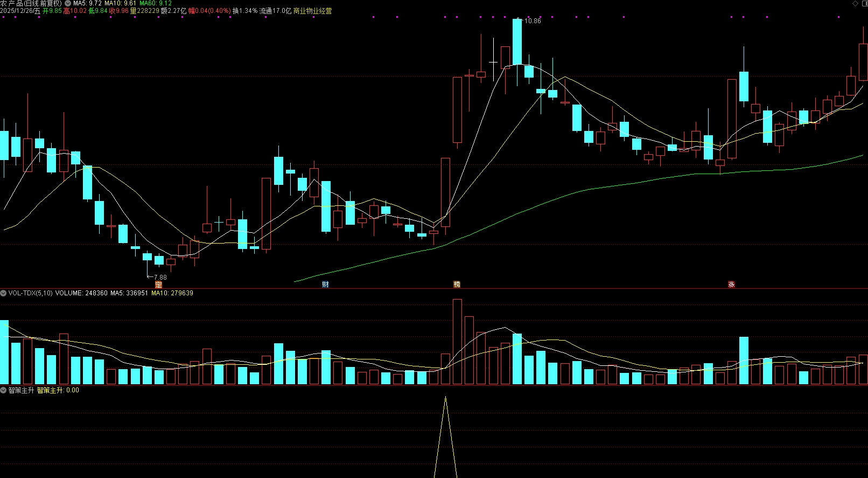Open the main chart indicator dropdown arrow
Image resolution: width=868 pixels, height=478 pixels.
(x=68, y=3)
